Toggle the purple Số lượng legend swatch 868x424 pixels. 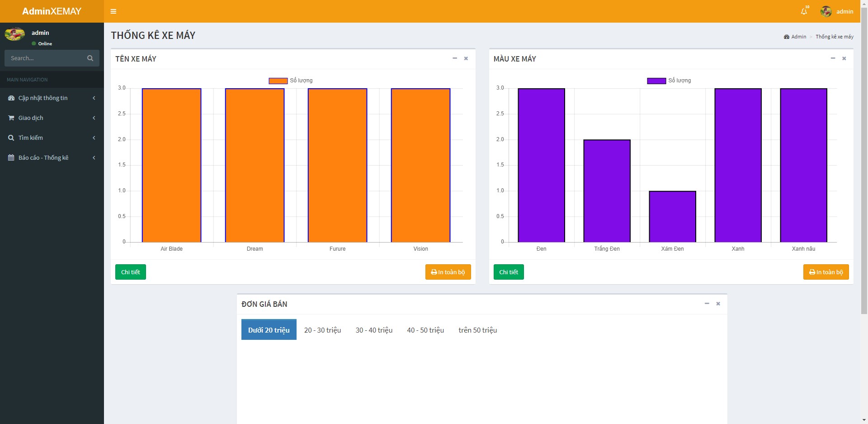656,81
